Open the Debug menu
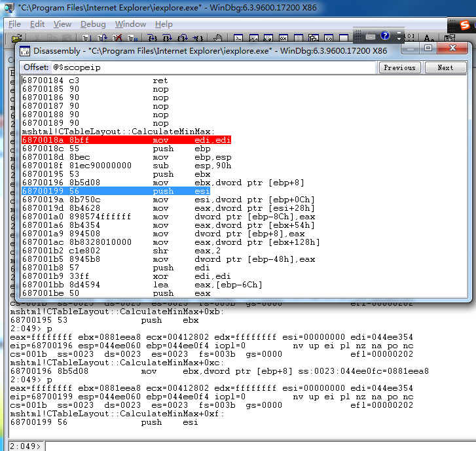This screenshot has height=451, width=476. [93, 24]
